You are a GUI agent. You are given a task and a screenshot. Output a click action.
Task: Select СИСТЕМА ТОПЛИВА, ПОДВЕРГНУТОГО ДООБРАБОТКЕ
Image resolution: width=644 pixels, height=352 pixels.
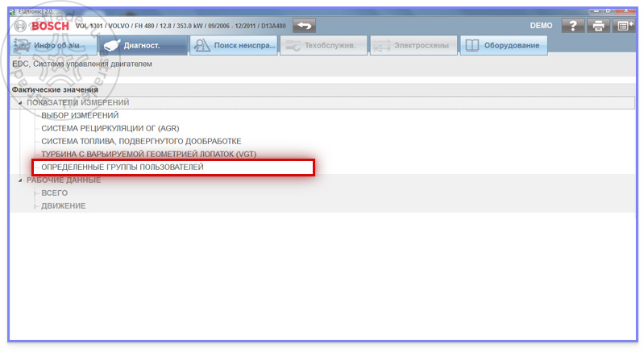tap(141, 142)
